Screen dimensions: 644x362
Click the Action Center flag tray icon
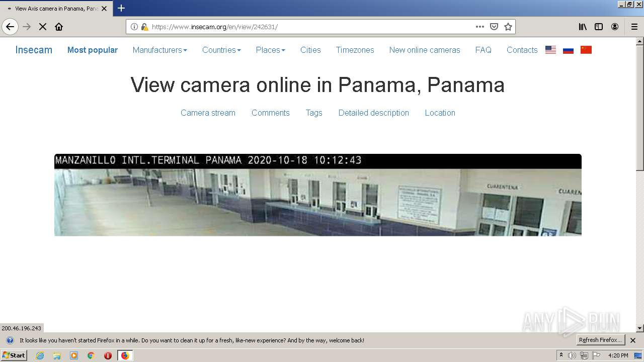[x=596, y=355]
